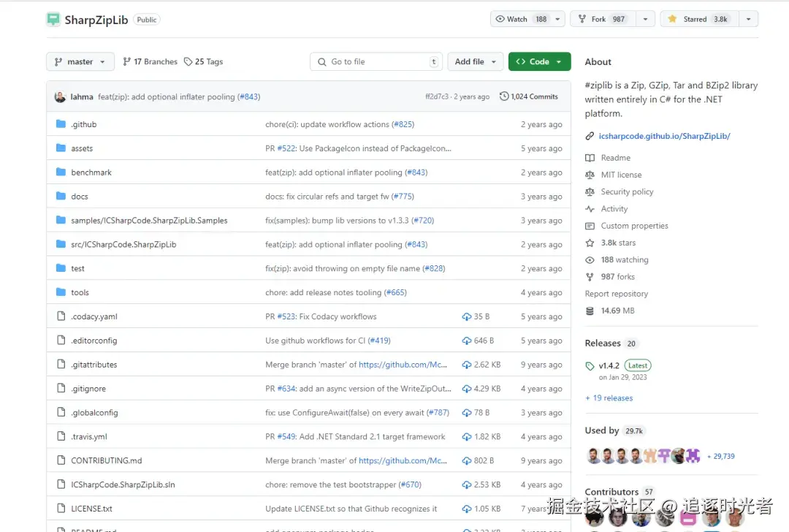Click Report repository link
This screenshot has height=532, width=789.
click(617, 294)
